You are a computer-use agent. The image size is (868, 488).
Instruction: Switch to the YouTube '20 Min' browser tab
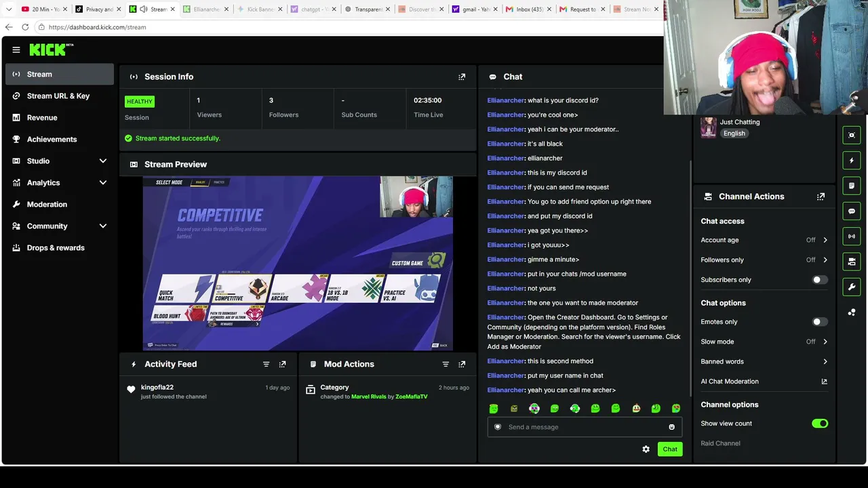tap(45, 9)
